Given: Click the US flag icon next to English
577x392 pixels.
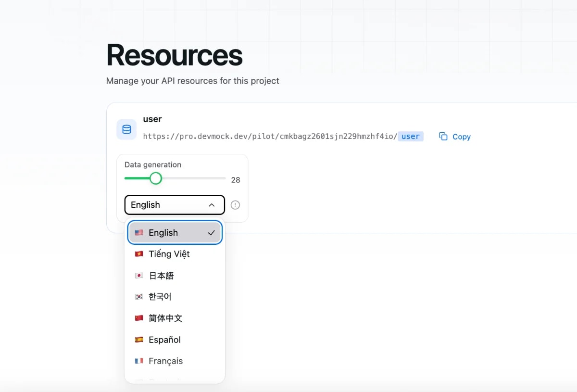Looking at the screenshot, I should [139, 232].
